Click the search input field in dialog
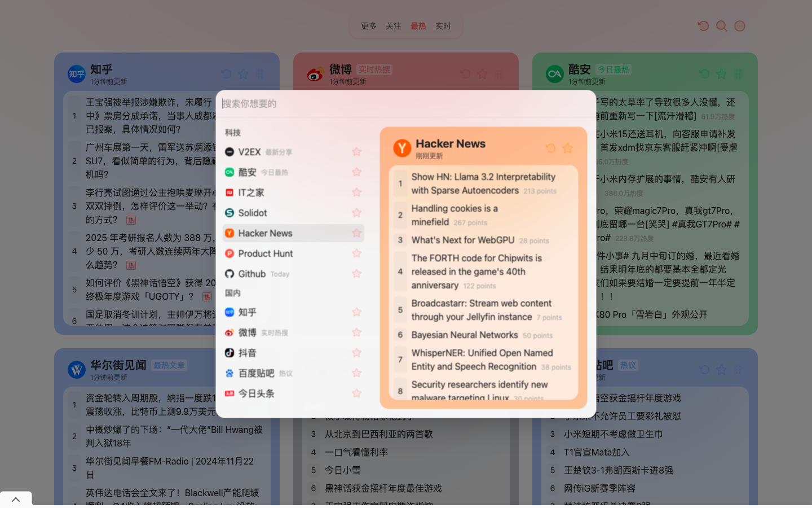This screenshot has height=508, width=812. tap(406, 104)
